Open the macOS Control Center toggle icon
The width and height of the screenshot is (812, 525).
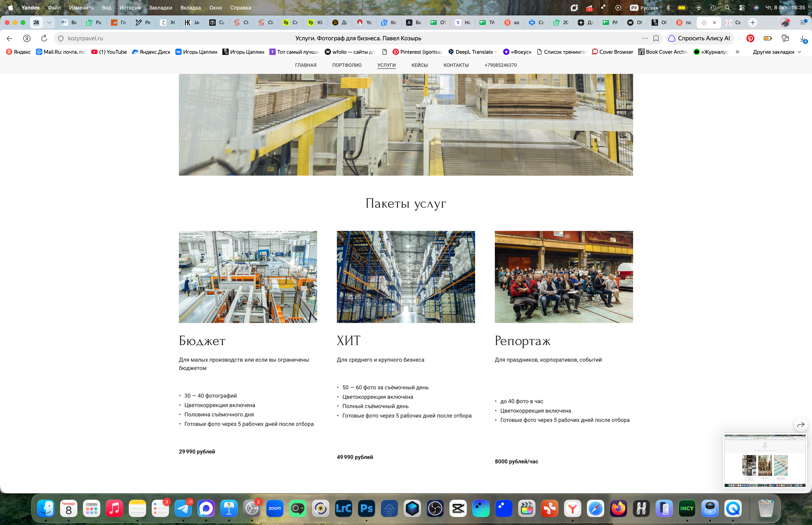click(742, 8)
